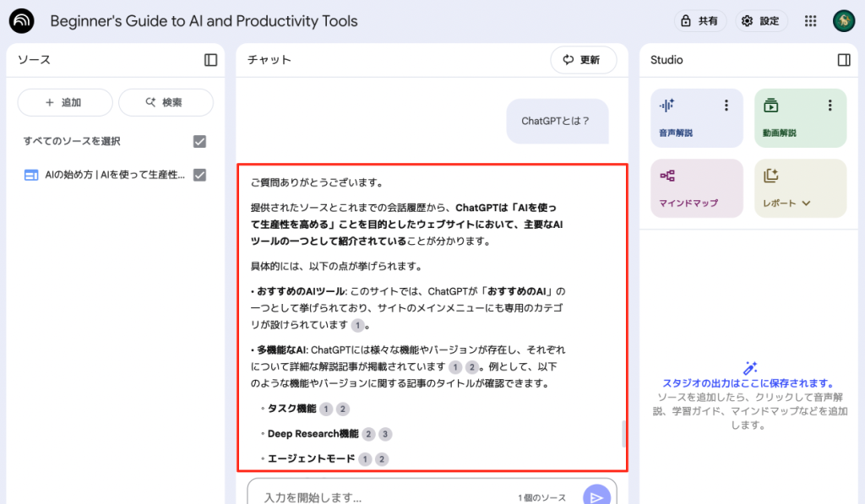The height and width of the screenshot is (504, 865).
Task: Click the NotebookLM logo icon
Action: click(x=22, y=21)
